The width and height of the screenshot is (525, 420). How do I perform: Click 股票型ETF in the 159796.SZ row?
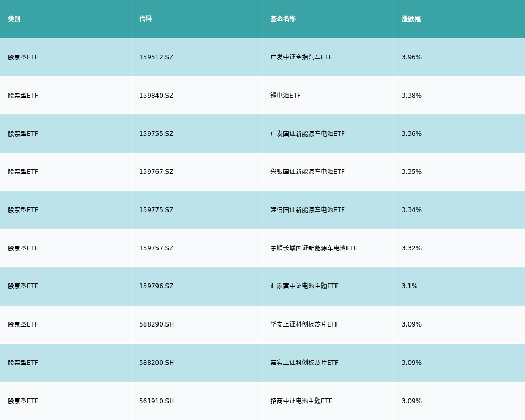click(x=23, y=286)
